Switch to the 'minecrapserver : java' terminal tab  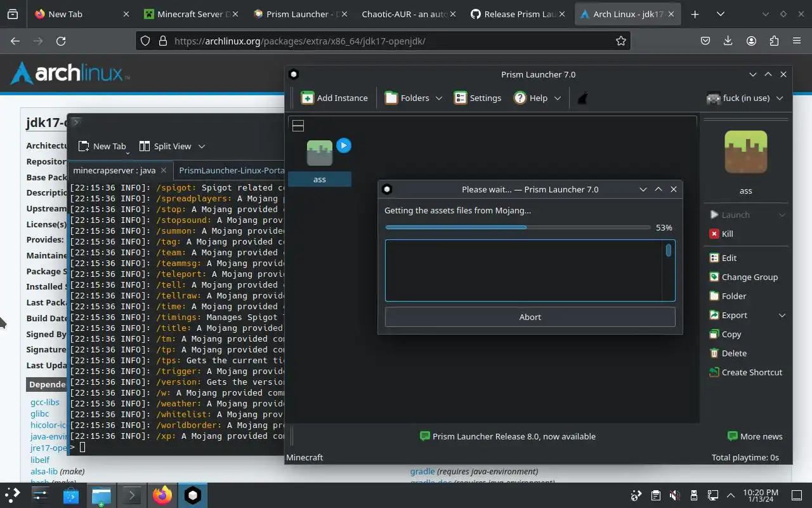point(114,170)
